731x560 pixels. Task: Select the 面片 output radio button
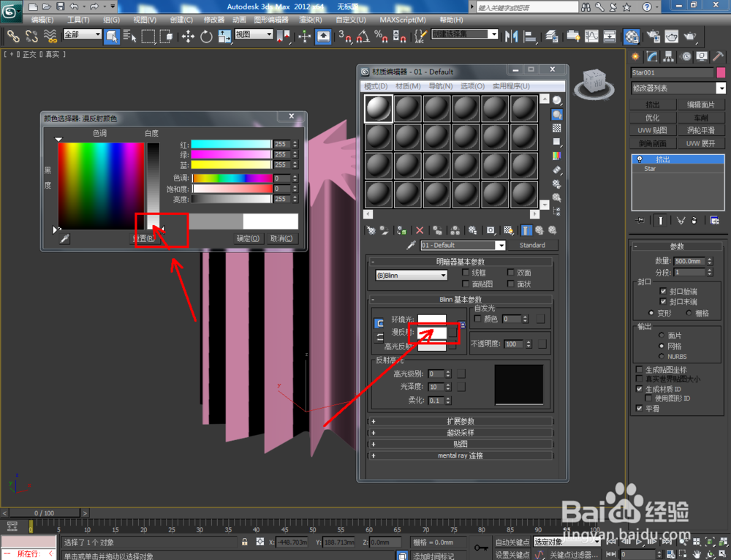[x=661, y=336]
